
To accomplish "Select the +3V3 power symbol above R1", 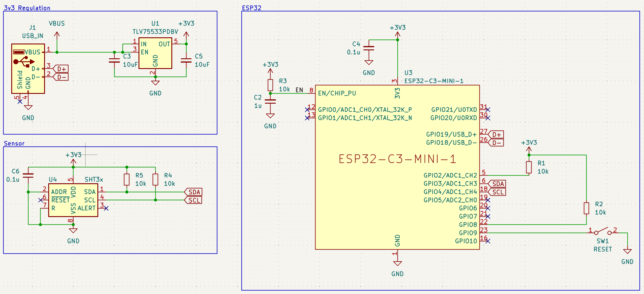I will [x=529, y=150].
